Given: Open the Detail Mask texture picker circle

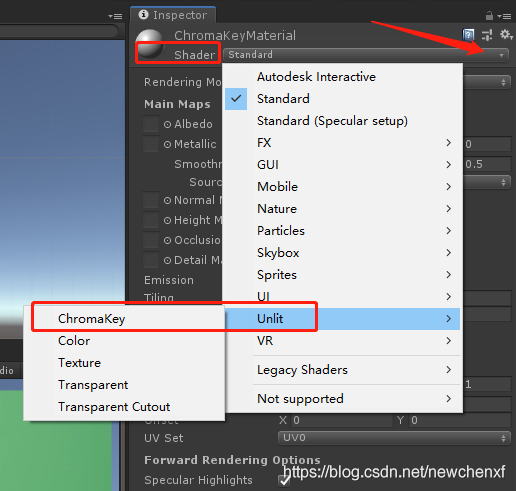Looking at the screenshot, I should point(167,260).
